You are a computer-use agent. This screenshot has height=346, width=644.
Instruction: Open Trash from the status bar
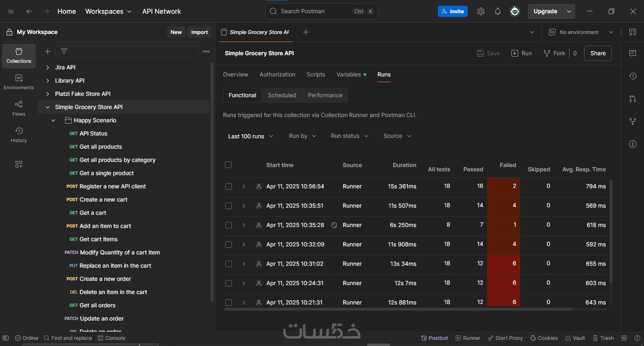[x=603, y=338]
